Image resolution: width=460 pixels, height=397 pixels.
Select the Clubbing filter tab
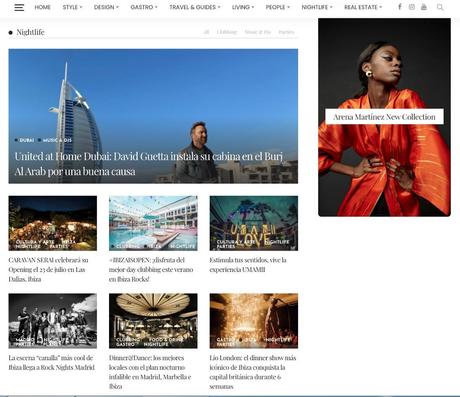point(227,32)
